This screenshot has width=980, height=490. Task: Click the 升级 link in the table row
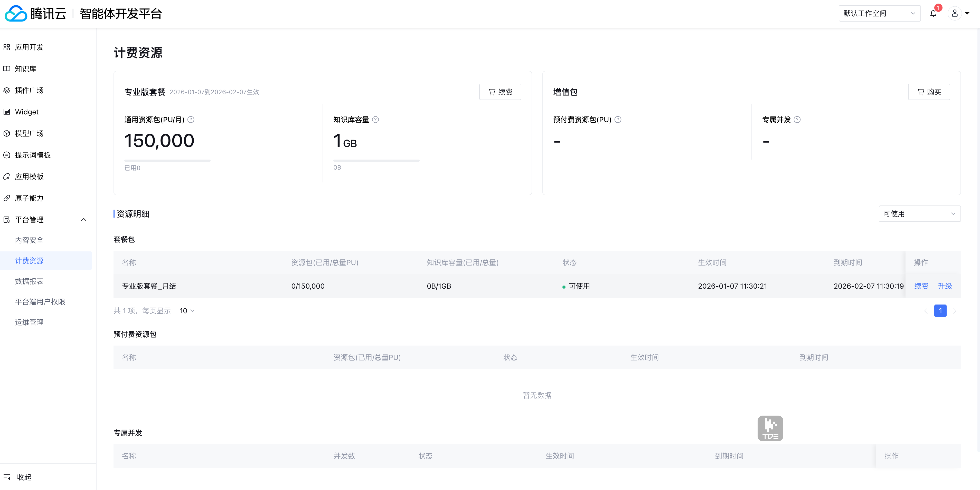(945, 286)
